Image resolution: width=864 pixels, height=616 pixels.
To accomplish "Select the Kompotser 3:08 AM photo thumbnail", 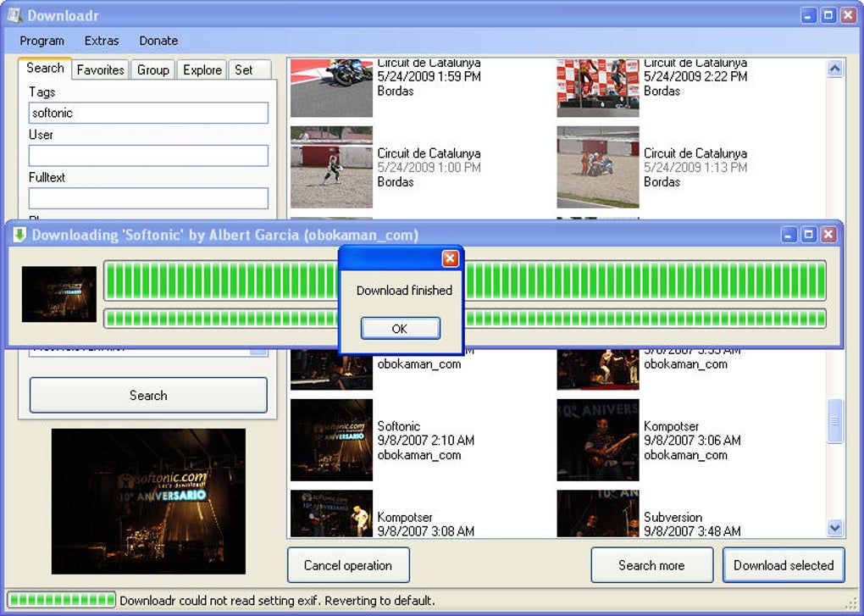I will coord(331,513).
